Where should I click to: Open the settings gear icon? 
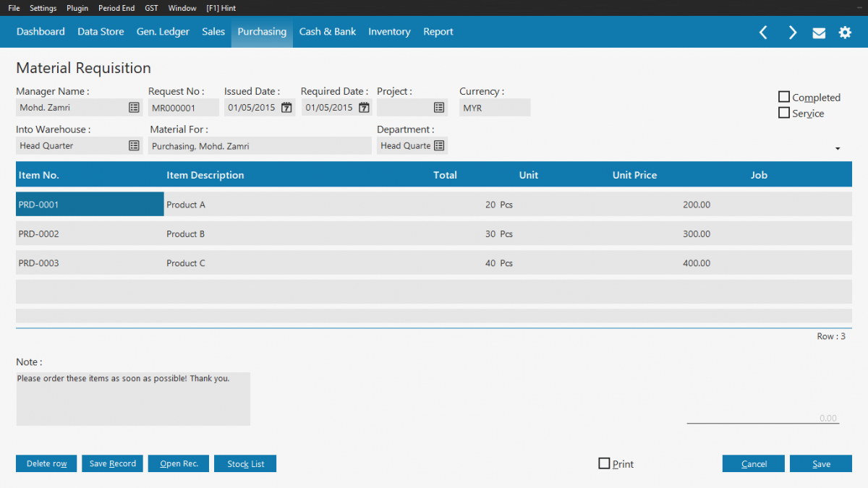click(845, 32)
